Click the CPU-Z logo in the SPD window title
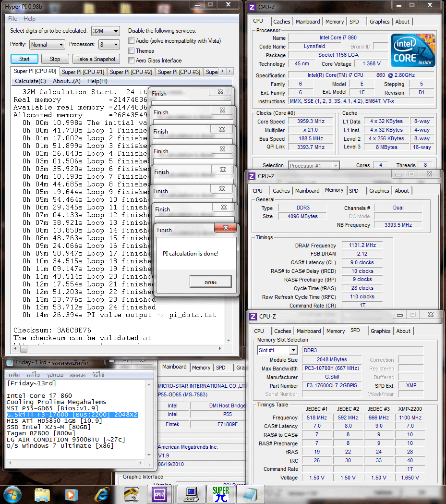The height and width of the screenshot is (504, 446). (x=253, y=317)
